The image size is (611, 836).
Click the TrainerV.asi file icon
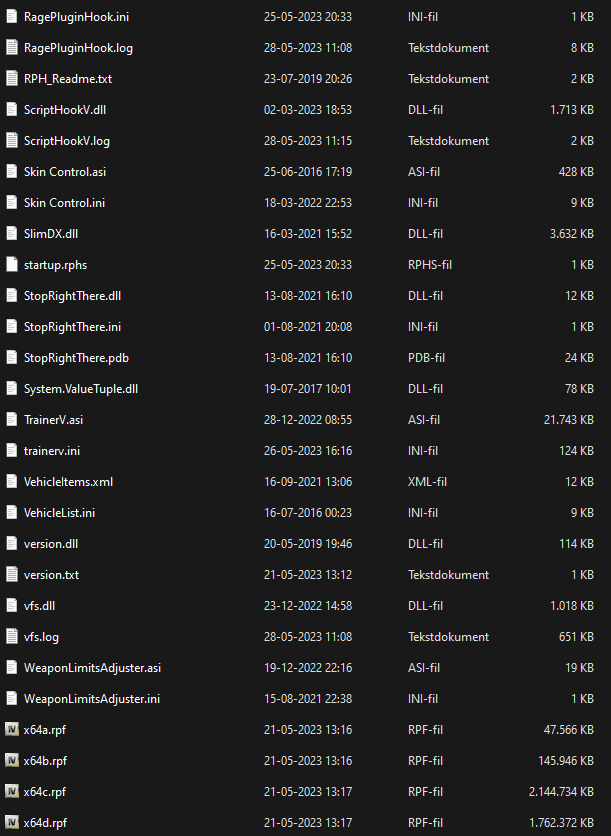[x=11, y=420]
